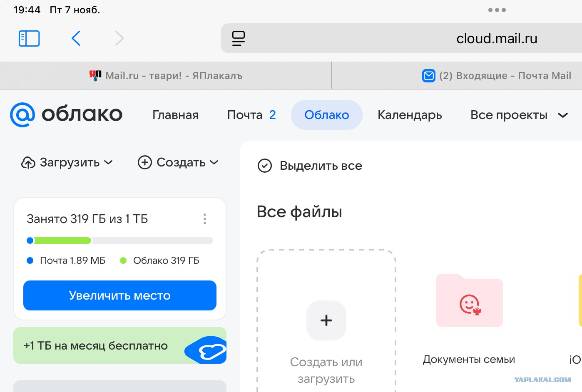Click the Облако 319 ГБ legend
Viewport: 582px width, 392px height.
click(159, 261)
